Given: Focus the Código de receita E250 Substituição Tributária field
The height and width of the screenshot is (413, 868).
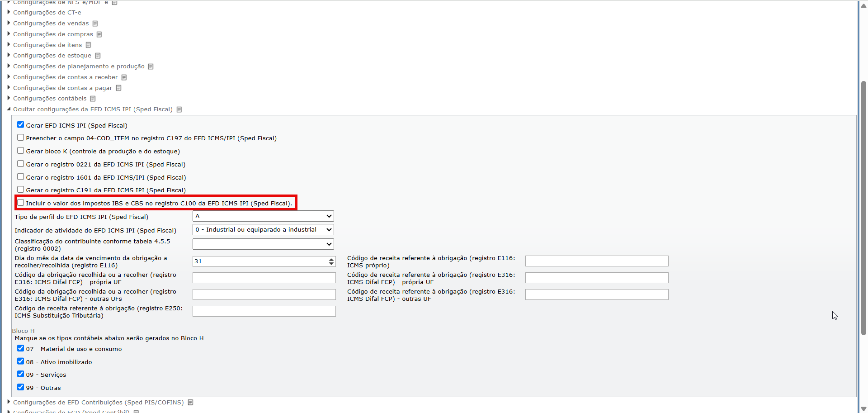Looking at the screenshot, I should [264, 311].
